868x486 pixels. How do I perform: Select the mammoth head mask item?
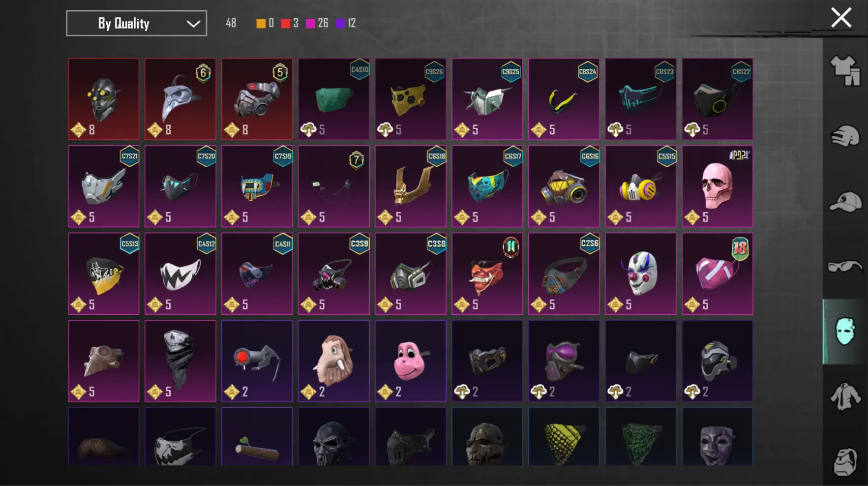tap(333, 361)
